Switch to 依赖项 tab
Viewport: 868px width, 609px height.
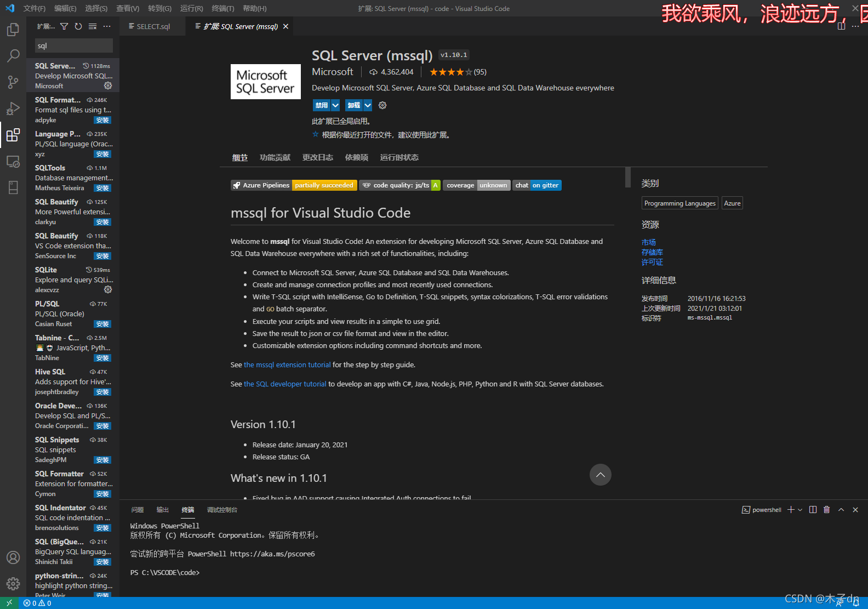(x=357, y=157)
